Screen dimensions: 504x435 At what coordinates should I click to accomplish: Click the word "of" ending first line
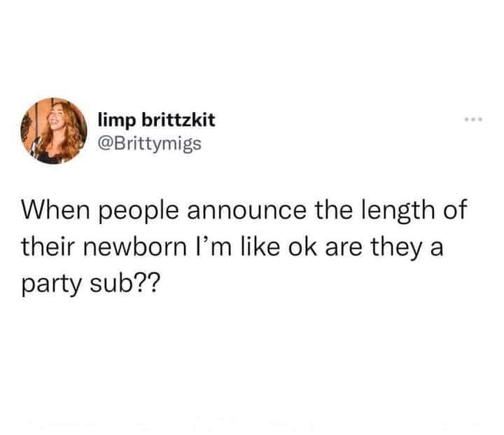(455, 210)
